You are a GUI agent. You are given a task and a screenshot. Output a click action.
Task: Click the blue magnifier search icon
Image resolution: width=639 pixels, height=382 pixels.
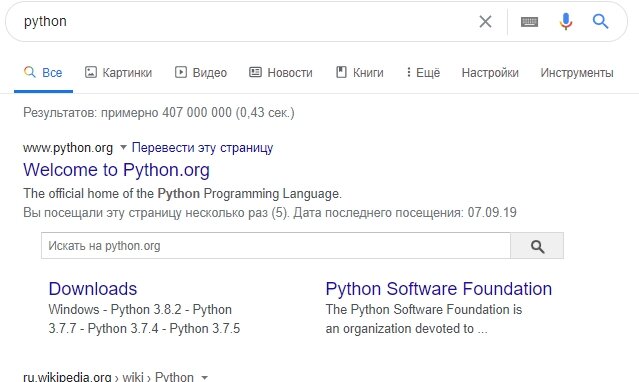click(600, 21)
